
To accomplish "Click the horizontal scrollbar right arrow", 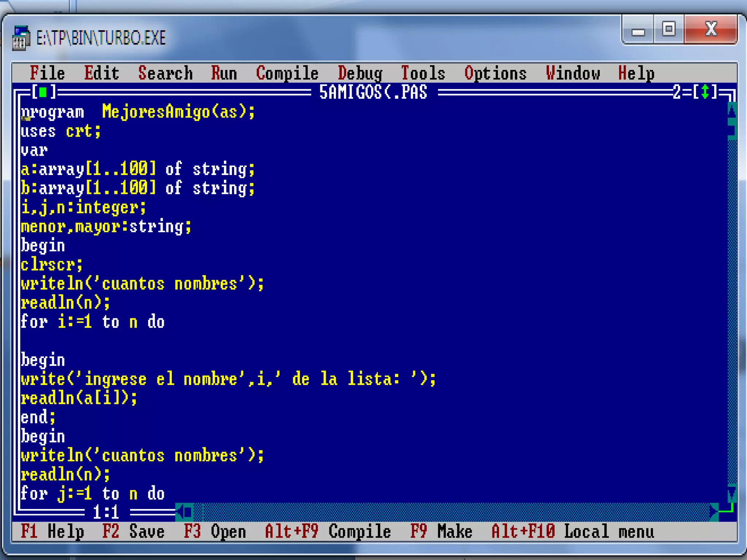I will pos(713,512).
